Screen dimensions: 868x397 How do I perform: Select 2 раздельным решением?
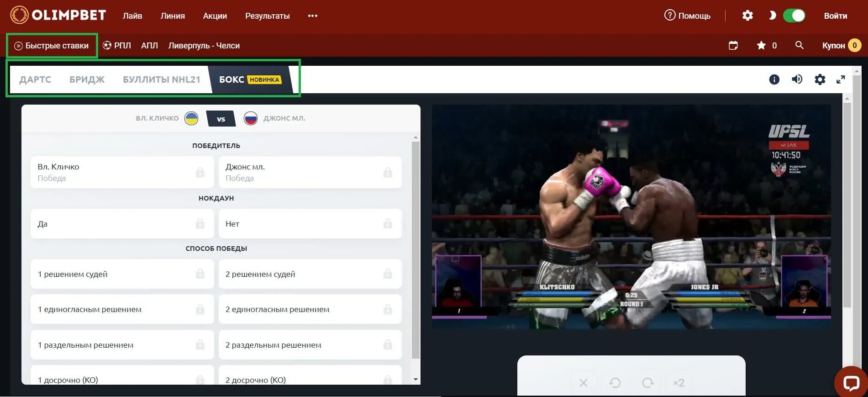310,345
